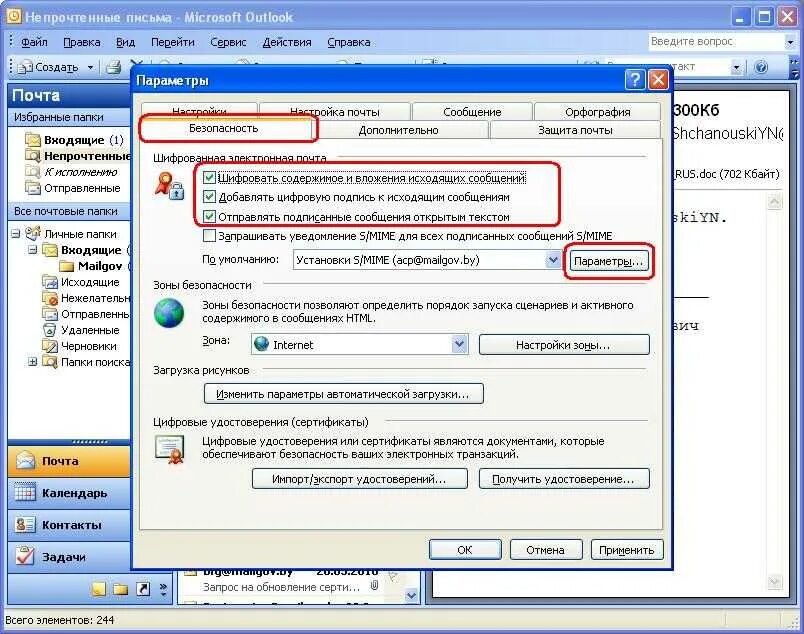Open the Зона Internet dropdown
Screen dimensions: 804x634
coord(459,344)
